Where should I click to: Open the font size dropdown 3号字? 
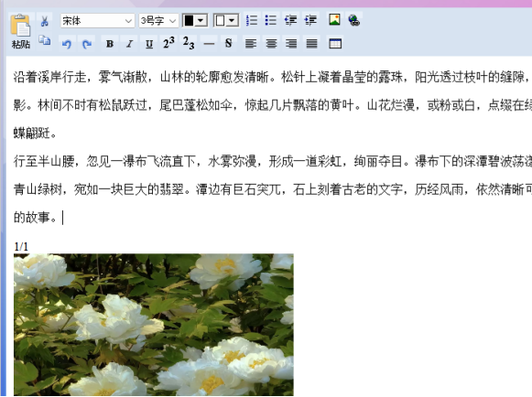(x=158, y=21)
